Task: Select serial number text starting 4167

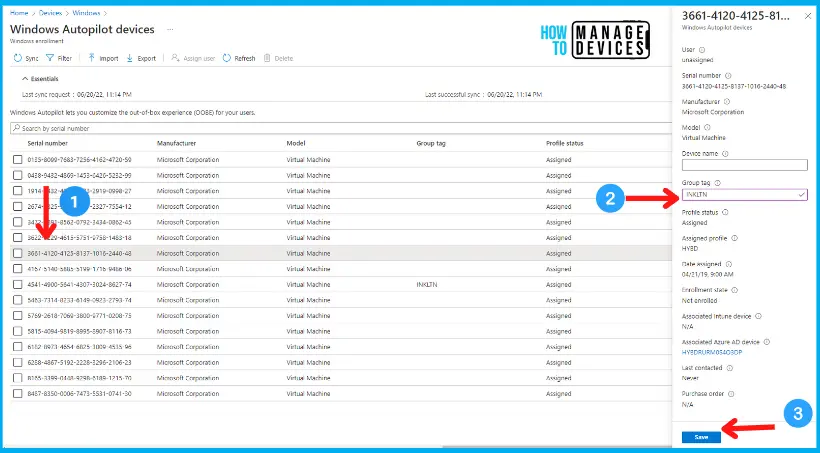Action: point(79,269)
